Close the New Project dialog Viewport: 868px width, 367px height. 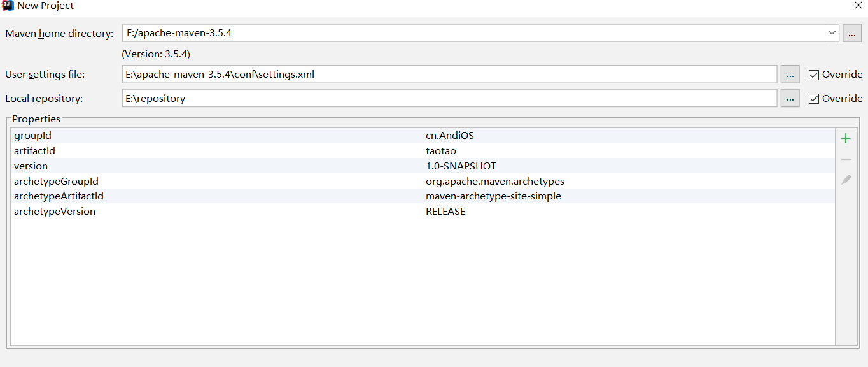[x=858, y=5]
